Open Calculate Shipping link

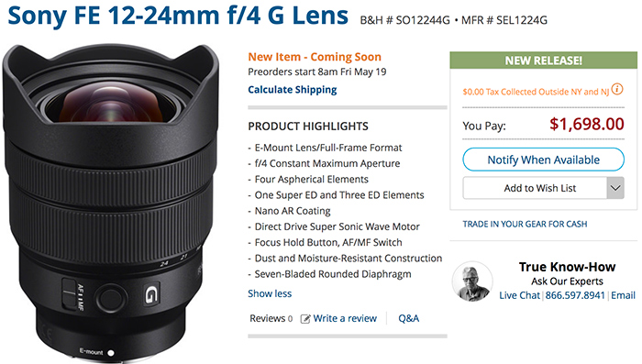click(x=293, y=90)
